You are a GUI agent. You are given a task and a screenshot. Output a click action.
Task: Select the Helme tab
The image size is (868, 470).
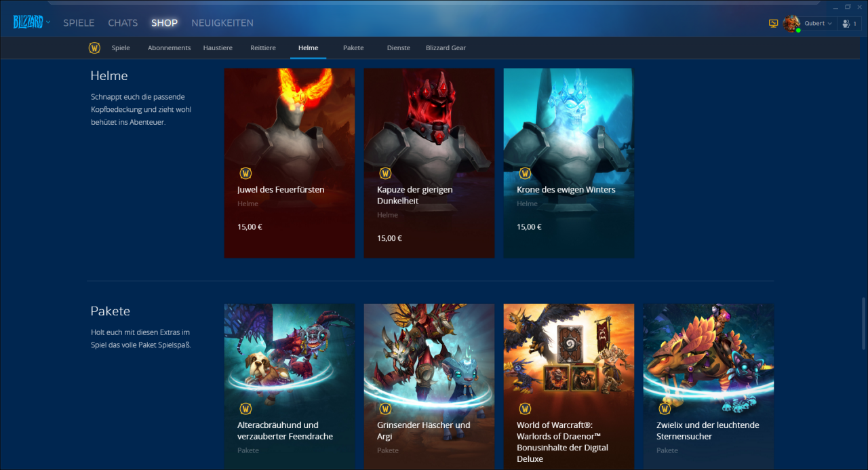[x=308, y=47]
